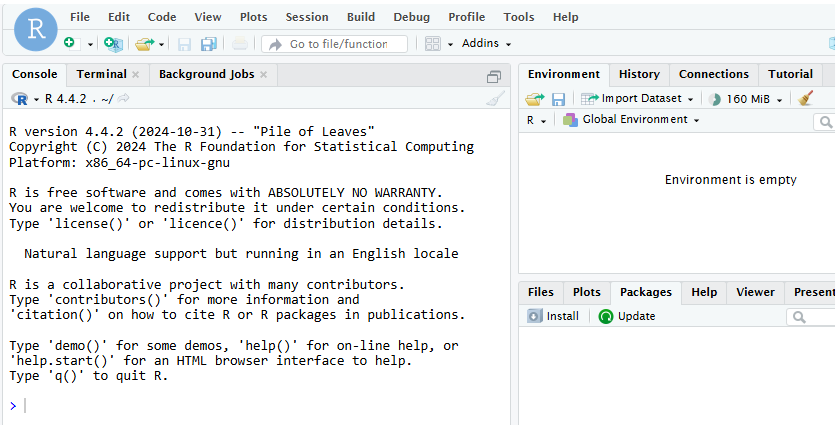Clear the console with the broom icon
This screenshot has height=427, width=838.
click(x=495, y=99)
